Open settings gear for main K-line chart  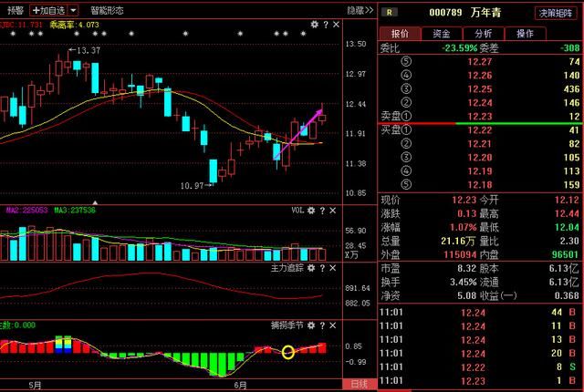pyautogui.click(x=313, y=24)
